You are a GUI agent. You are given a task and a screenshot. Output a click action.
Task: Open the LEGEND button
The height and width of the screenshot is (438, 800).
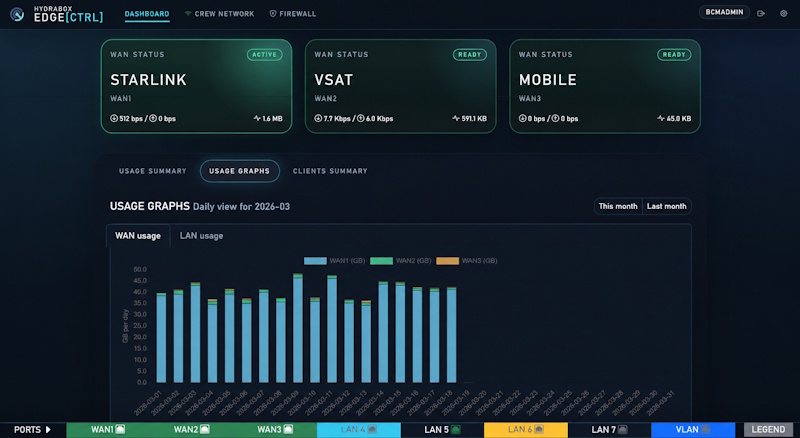pos(768,430)
